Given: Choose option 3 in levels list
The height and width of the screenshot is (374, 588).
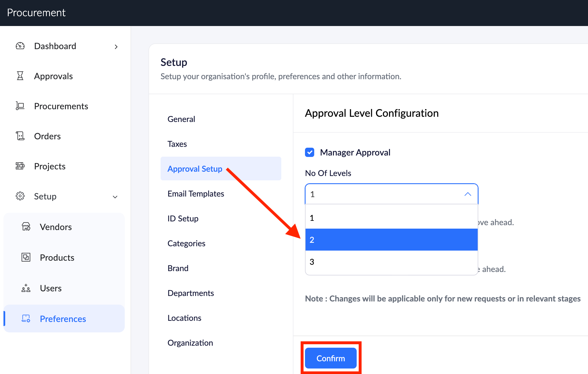Looking at the screenshot, I should [391, 262].
